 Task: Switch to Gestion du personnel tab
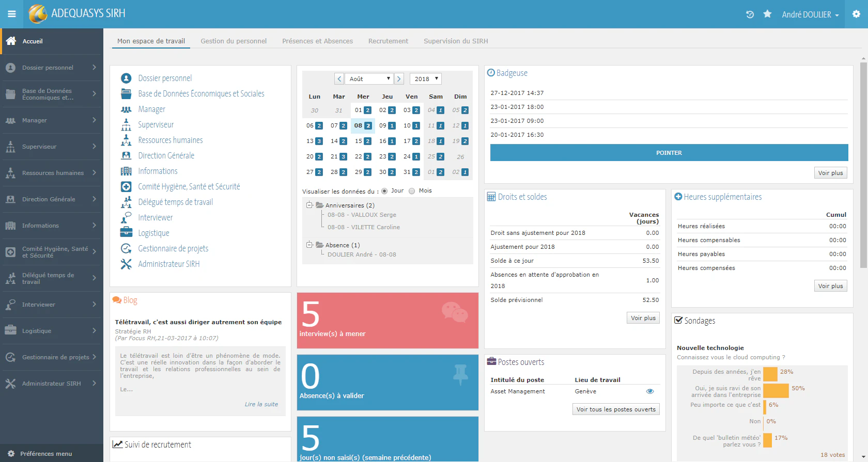pyautogui.click(x=234, y=41)
